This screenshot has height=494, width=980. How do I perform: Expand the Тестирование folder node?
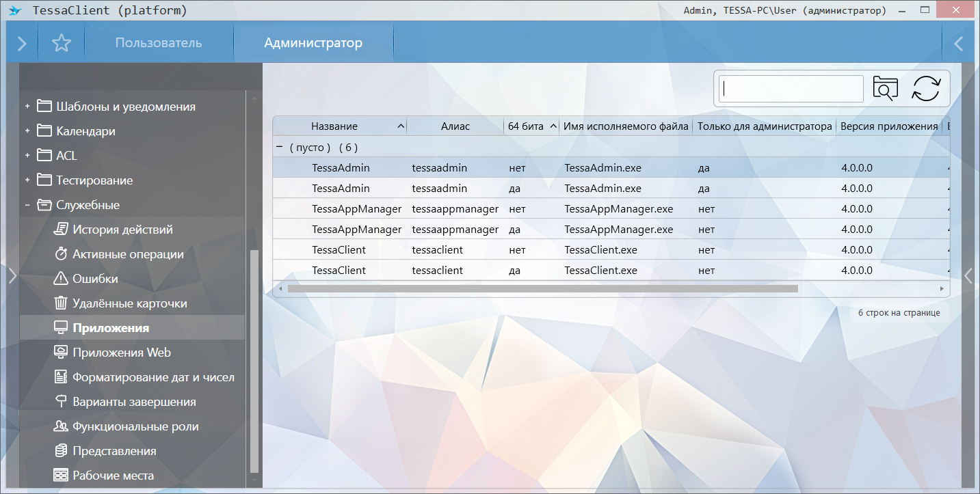pyautogui.click(x=27, y=180)
